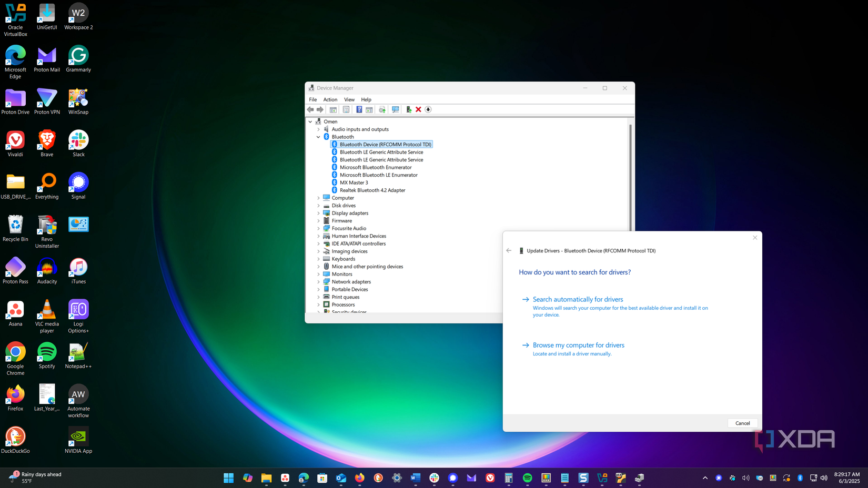Click the Back arrow in Device Manager toolbar
Viewport: 868px width, 488px height.
(310, 109)
